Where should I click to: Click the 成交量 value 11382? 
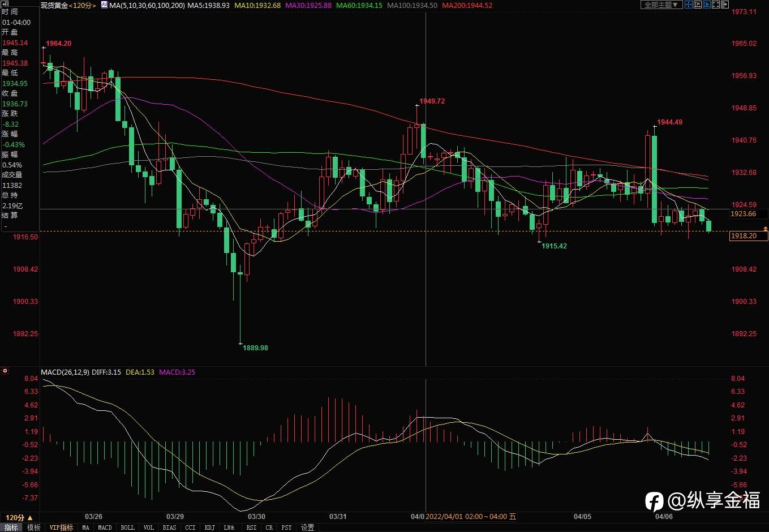coord(12,186)
